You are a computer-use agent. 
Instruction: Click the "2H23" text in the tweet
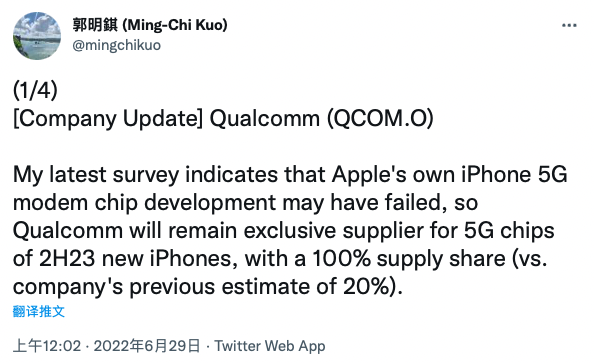67,259
